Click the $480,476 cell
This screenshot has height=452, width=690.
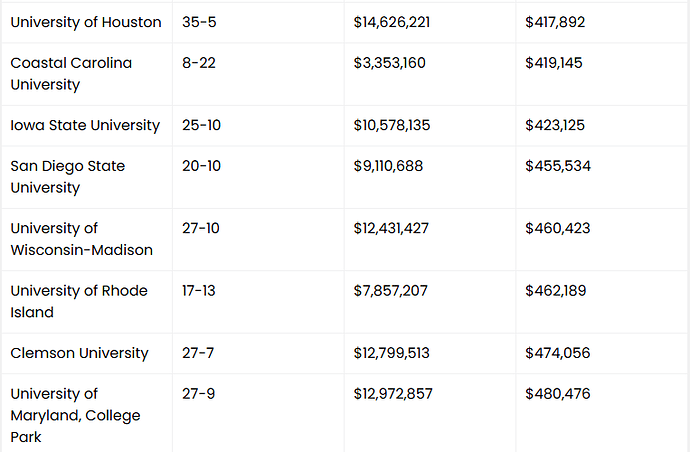point(557,394)
